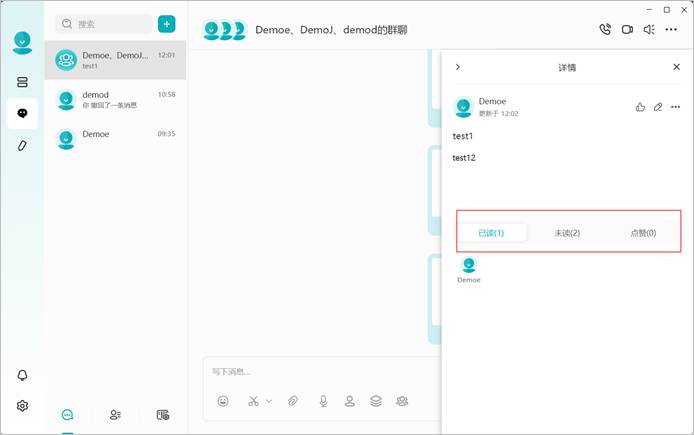The width and height of the screenshot is (694, 435).
Task: Click the group avatar in the chat header
Action: (224, 30)
